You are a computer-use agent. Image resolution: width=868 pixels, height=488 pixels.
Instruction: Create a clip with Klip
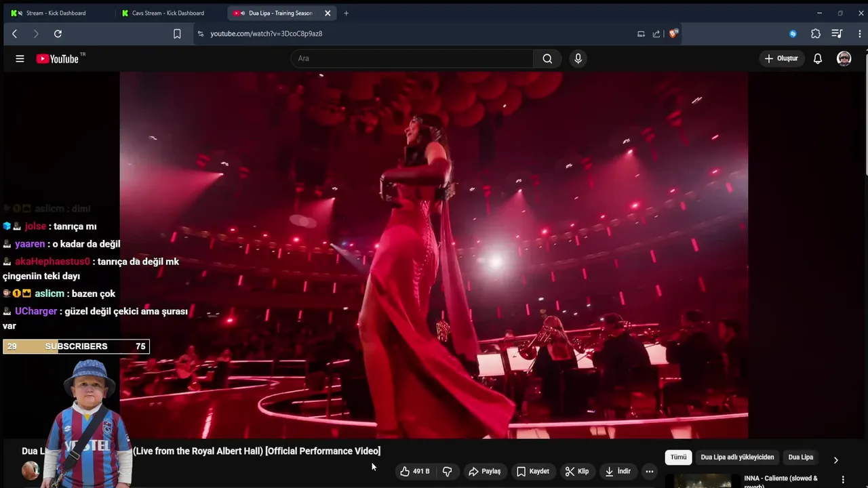577,471
